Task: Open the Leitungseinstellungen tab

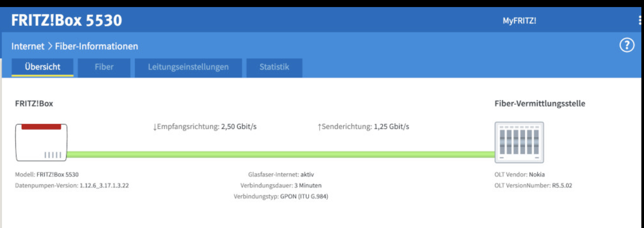Action: [188, 67]
